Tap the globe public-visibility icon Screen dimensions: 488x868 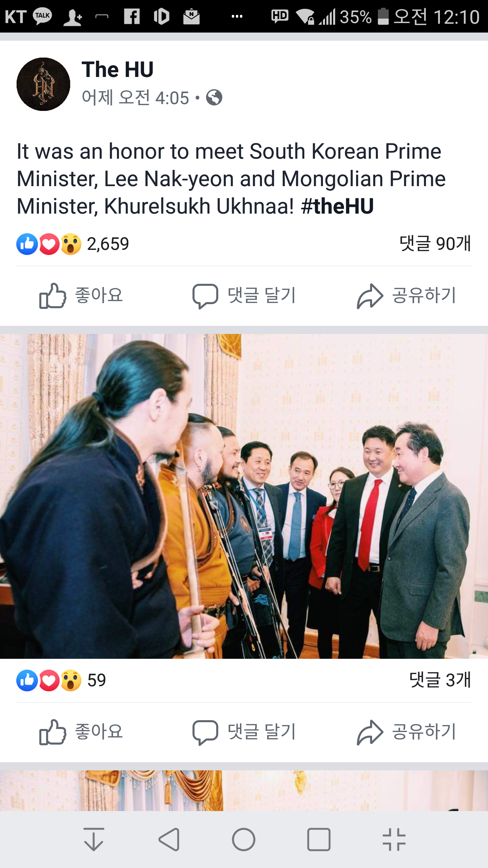click(x=214, y=98)
